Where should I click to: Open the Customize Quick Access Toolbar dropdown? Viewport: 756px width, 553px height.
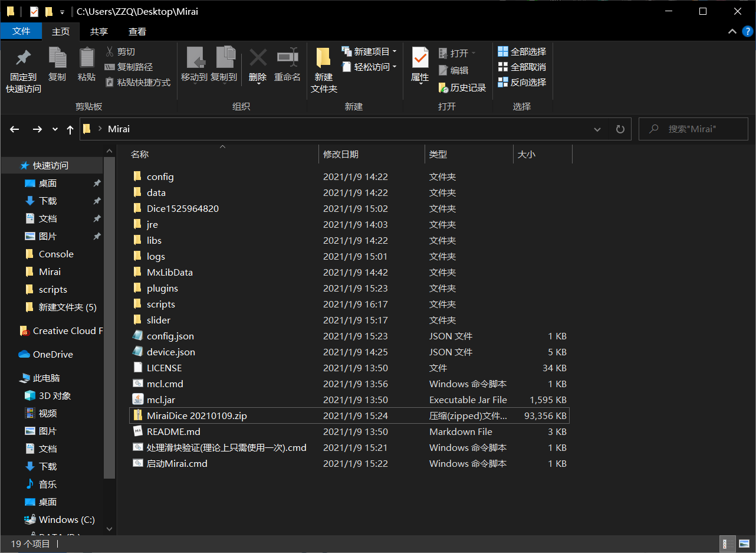click(x=63, y=12)
